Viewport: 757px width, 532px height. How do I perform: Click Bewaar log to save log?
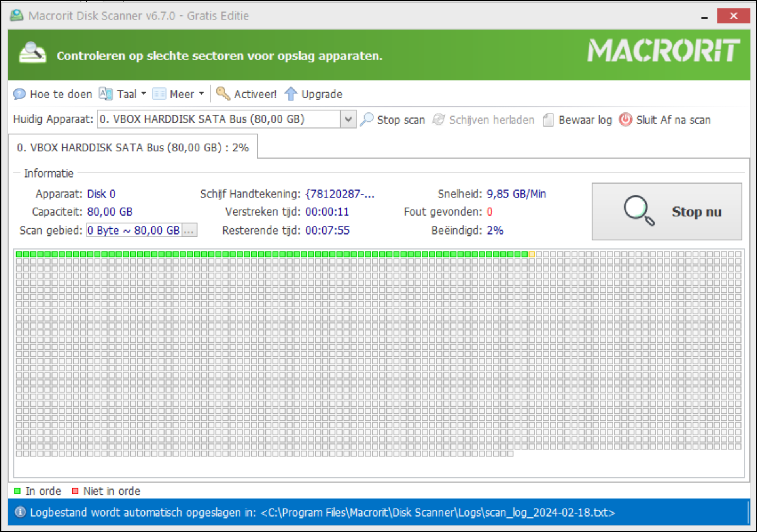(x=585, y=120)
